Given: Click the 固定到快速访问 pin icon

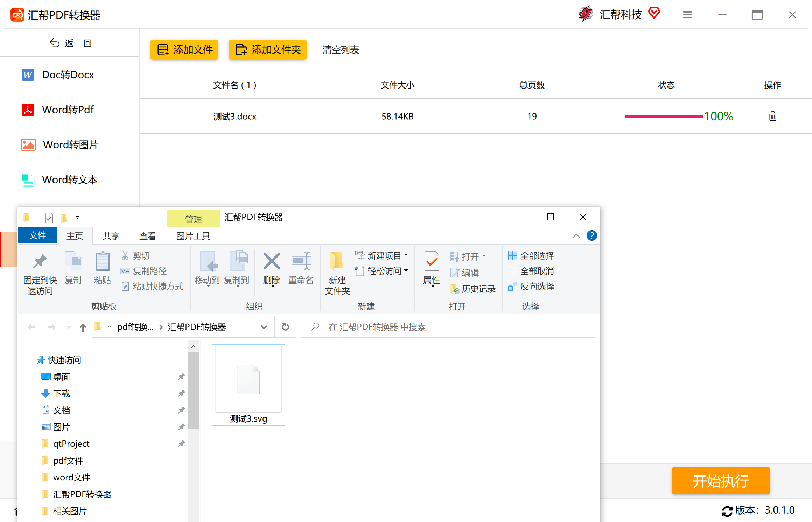Looking at the screenshot, I should click(x=40, y=261).
